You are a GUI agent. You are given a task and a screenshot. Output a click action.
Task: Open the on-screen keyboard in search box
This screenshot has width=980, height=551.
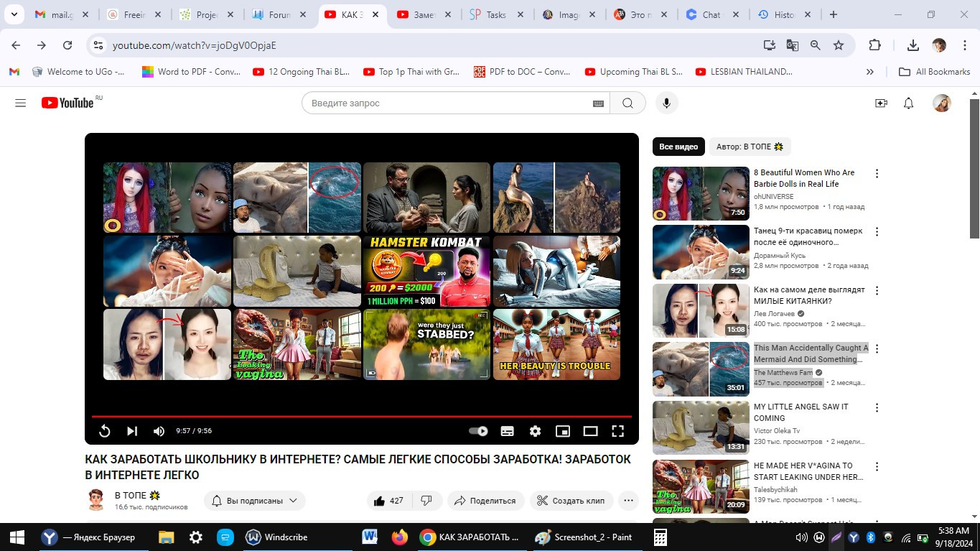point(598,103)
